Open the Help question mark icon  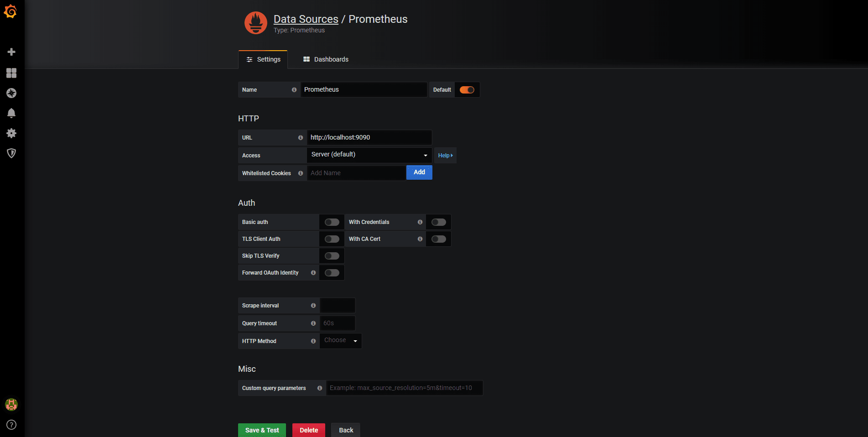pos(11,425)
